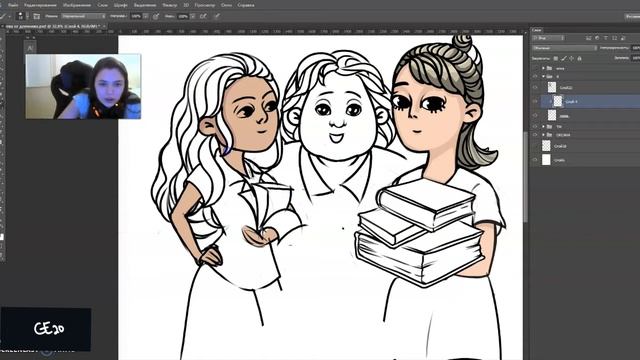Hide the open second layer group
The height and width of the screenshot is (360, 640).
click(x=535, y=76)
